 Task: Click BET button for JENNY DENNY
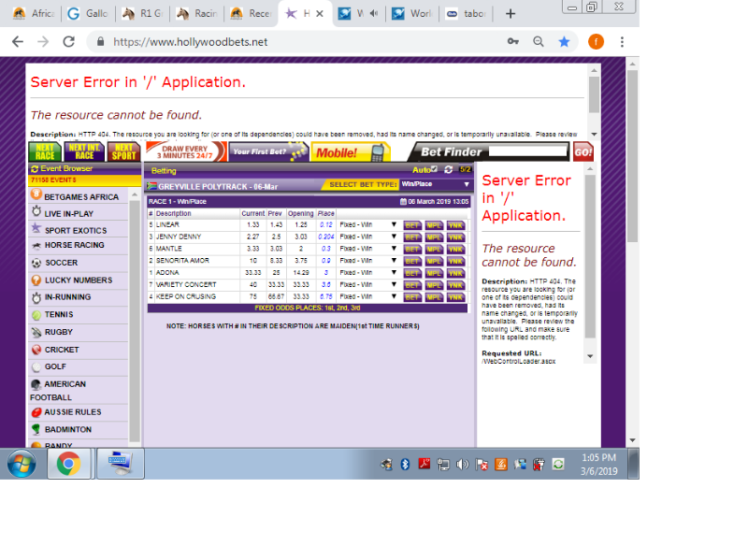[x=412, y=237]
